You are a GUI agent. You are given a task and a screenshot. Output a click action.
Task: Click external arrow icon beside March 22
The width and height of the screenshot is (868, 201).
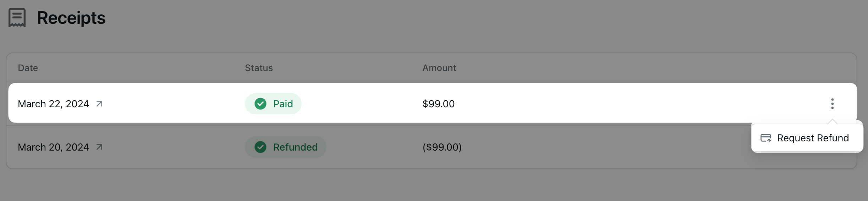[99, 104]
